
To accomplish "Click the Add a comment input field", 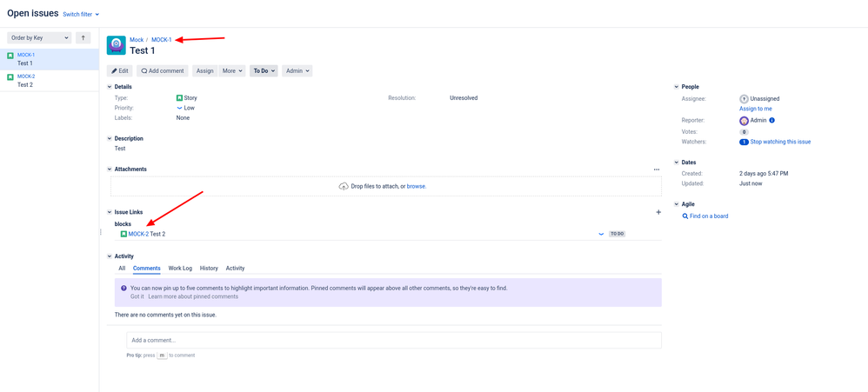I will click(394, 340).
